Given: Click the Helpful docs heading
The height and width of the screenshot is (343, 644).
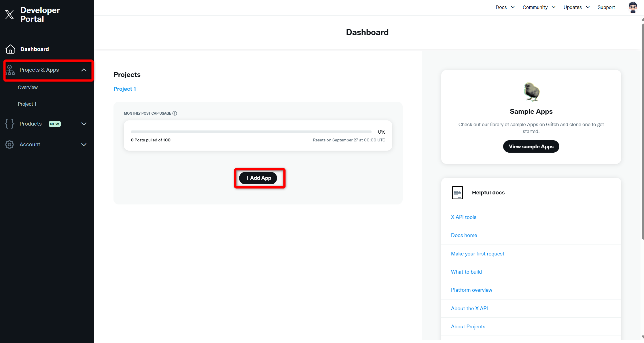Looking at the screenshot, I should (x=488, y=193).
